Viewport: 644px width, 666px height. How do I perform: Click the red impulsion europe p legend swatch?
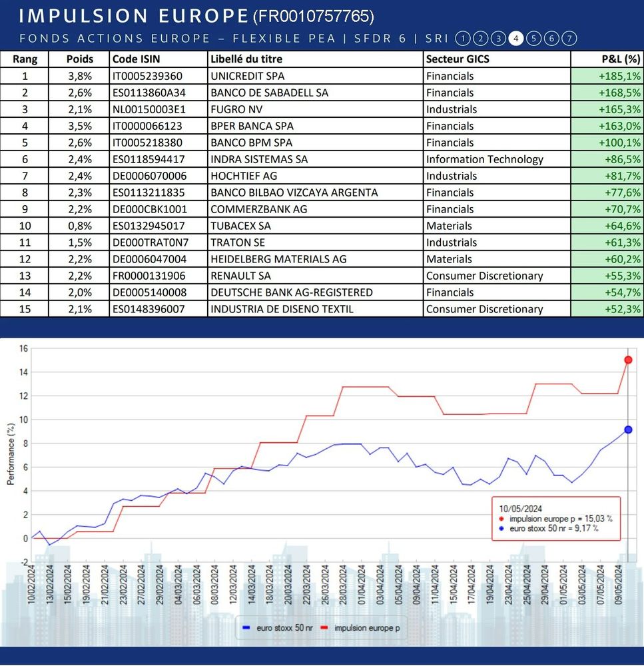(x=324, y=628)
